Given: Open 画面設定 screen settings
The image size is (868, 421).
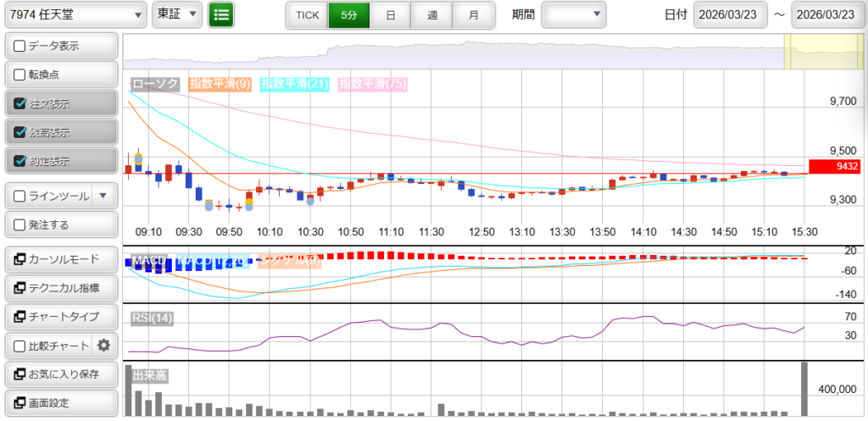Looking at the screenshot, I should coord(60,403).
